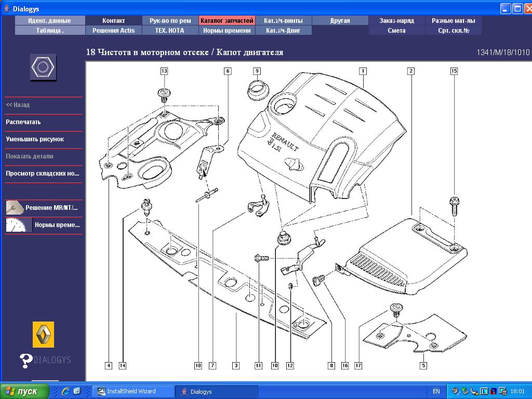The width and height of the screenshot is (532, 399).
Task: Select part callout number 3 box
Action: 236,365
